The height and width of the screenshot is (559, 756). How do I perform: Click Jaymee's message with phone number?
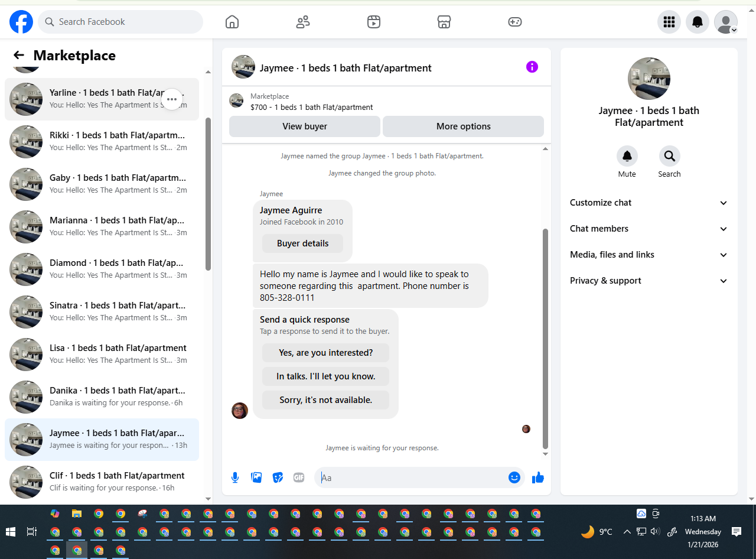pyautogui.click(x=370, y=286)
